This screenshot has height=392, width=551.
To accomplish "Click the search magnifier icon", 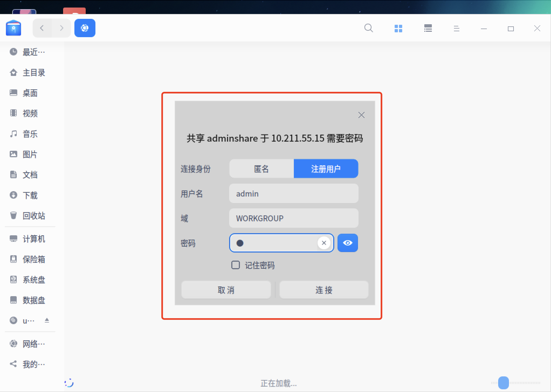I will pyautogui.click(x=369, y=28).
